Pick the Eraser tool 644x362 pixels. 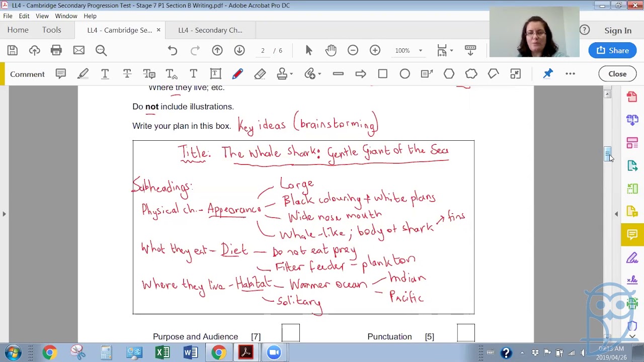260,74
